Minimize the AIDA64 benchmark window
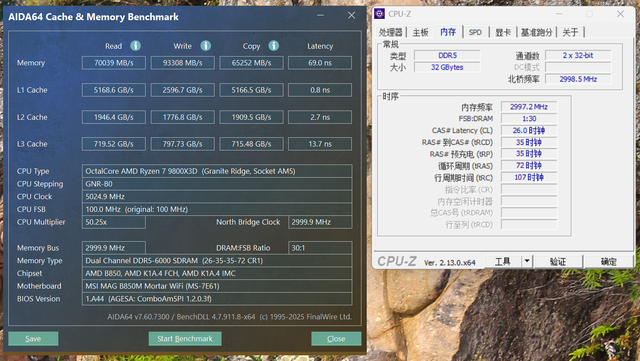640x361 pixels. click(x=320, y=16)
